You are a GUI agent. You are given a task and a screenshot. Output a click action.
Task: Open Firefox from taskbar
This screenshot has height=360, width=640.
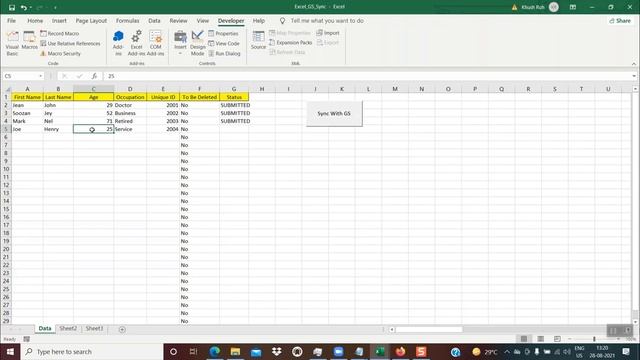tap(400, 351)
